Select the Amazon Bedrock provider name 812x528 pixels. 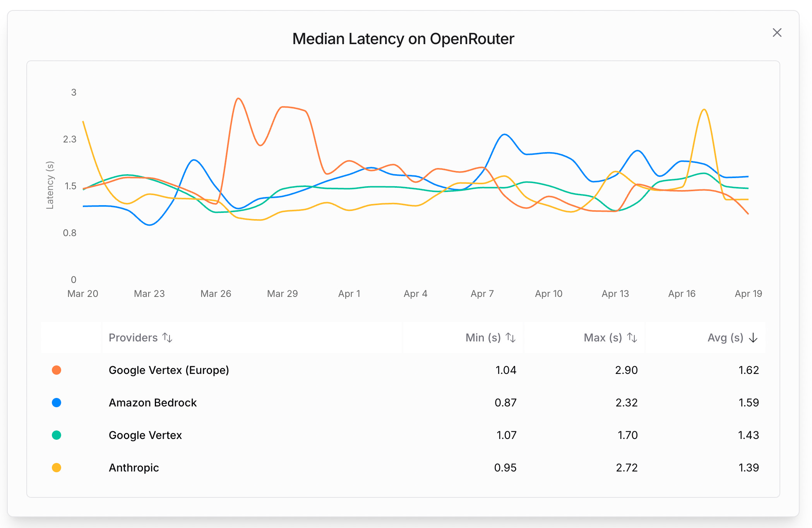(x=152, y=403)
